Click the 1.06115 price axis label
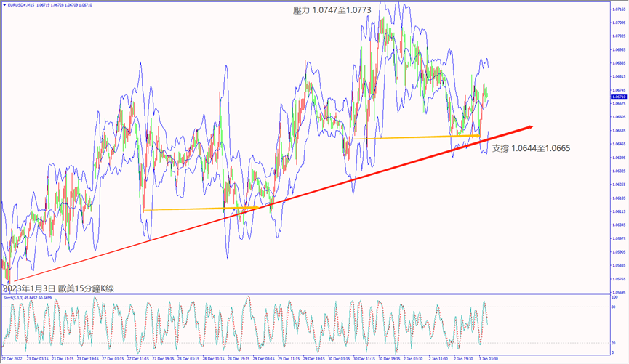The height and width of the screenshot is (364, 629). [x=619, y=211]
